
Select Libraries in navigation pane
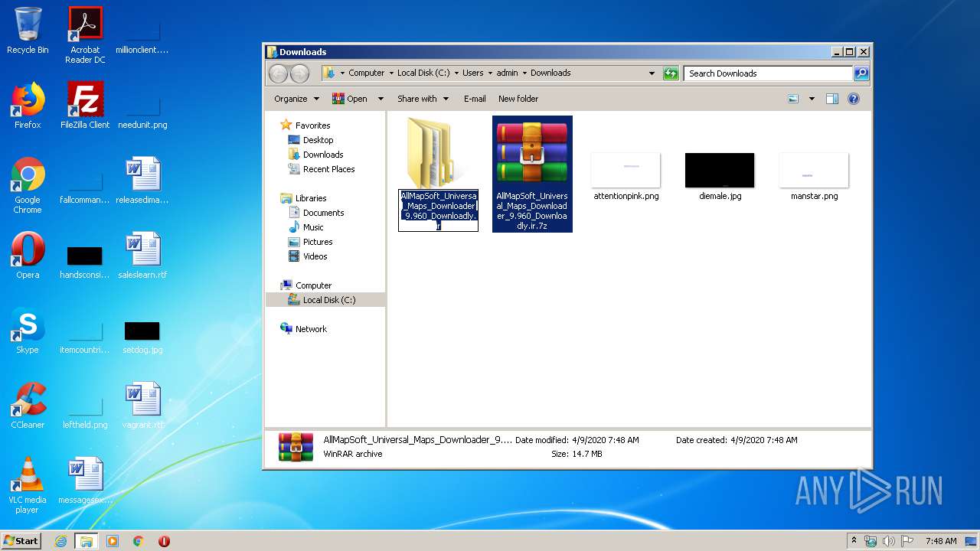(x=303, y=198)
